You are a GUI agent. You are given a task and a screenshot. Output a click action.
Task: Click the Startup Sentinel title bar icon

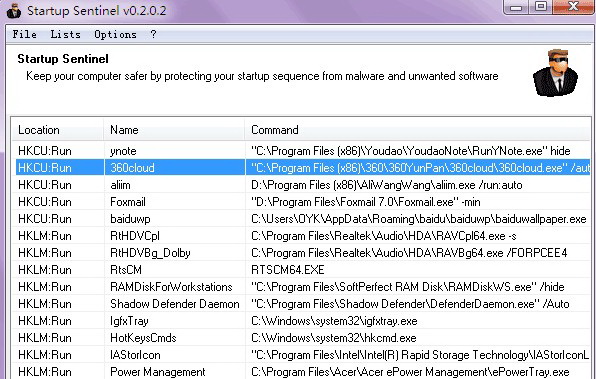(14, 11)
